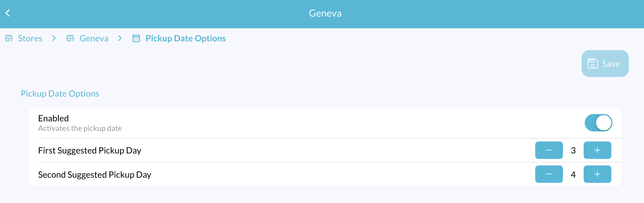Screen dimensions: 644x203
Task: Click the chevron after Geneva breadcrumb
Action: coord(120,38)
